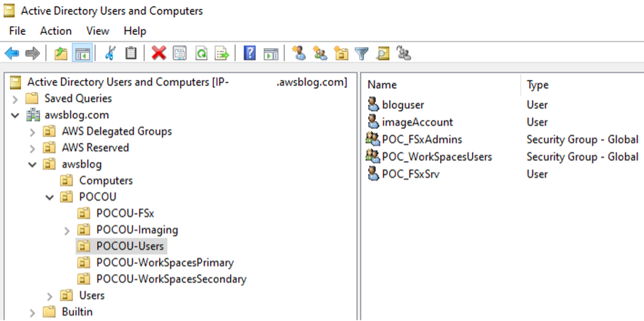The height and width of the screenshot is (321, 644).
Task: Select the POC_FSxAdmins entry name
Action: pos(422,139)
